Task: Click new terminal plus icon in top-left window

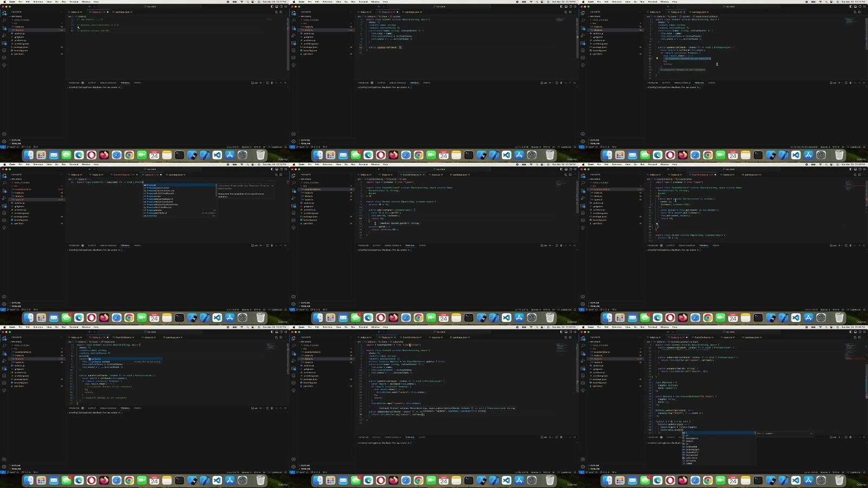Action: (x=260, y=83)
